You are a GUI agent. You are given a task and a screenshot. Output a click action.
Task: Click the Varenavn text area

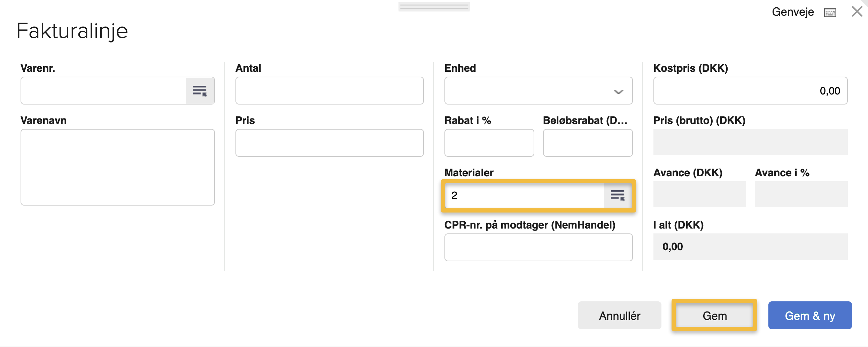[x=117, y=167]
